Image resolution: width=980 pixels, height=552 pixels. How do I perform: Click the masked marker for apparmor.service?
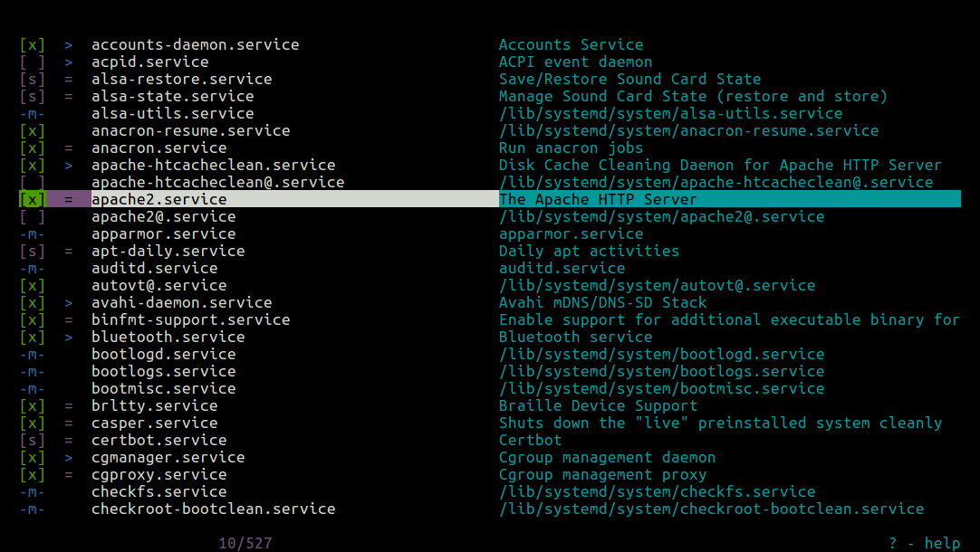click(32, 233)
